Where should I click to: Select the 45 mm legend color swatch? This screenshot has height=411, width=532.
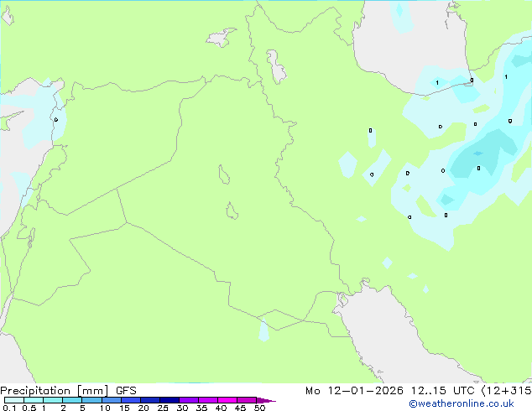tap(247, 400)
